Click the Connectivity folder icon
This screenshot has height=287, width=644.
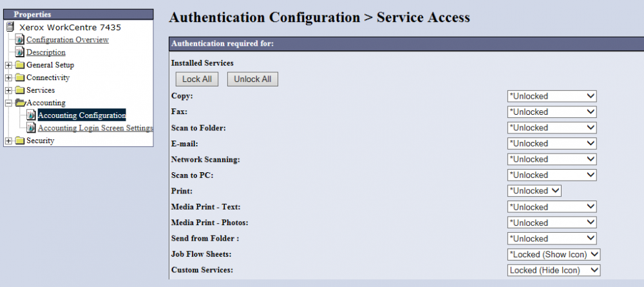[20, 78]
